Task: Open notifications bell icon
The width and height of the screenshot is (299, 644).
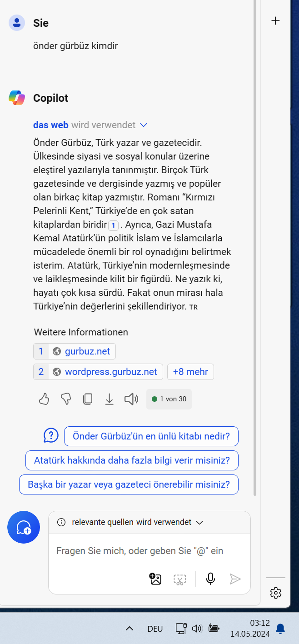Action: [280, 629]
